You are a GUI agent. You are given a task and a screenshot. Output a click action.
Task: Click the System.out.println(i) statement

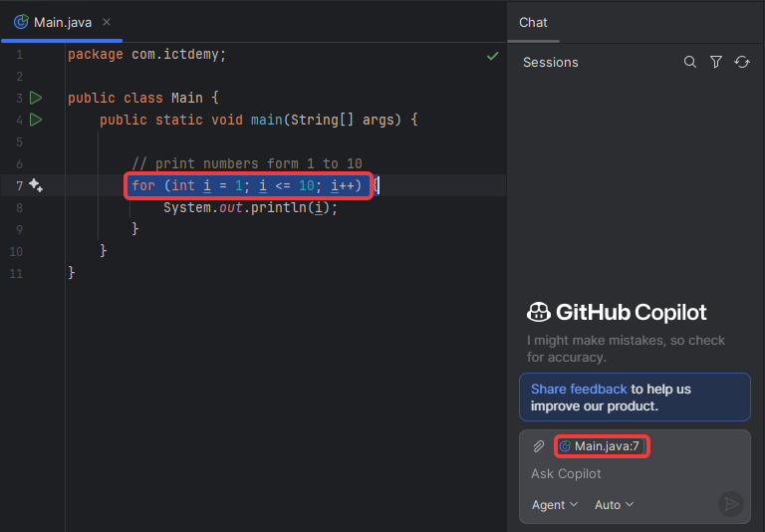[250, 207]
